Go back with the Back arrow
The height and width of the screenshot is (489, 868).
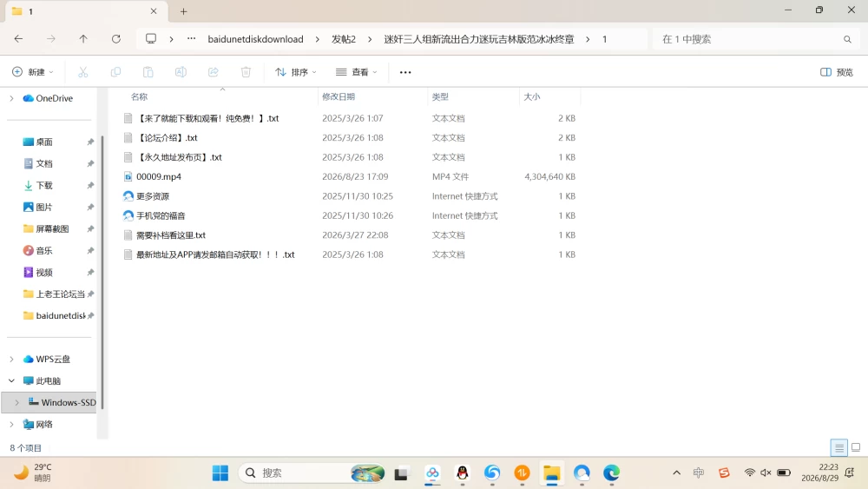pyautogui.click(x=18, y=39)
